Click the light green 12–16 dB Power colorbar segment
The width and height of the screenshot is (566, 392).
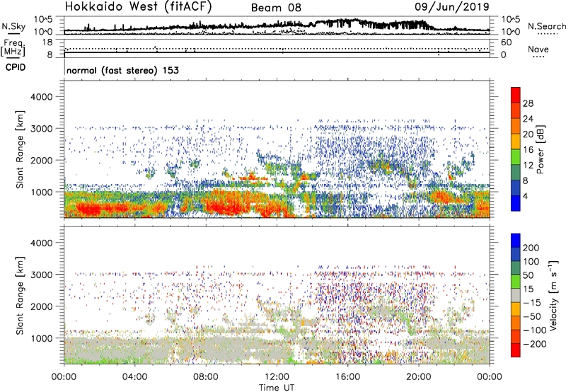[516, 157]
